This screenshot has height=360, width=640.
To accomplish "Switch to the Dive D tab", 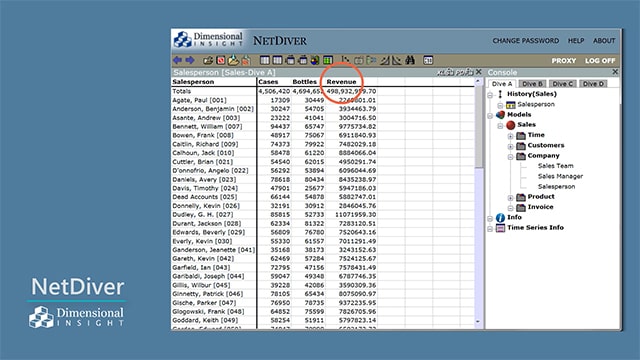I will pos(593,84).
